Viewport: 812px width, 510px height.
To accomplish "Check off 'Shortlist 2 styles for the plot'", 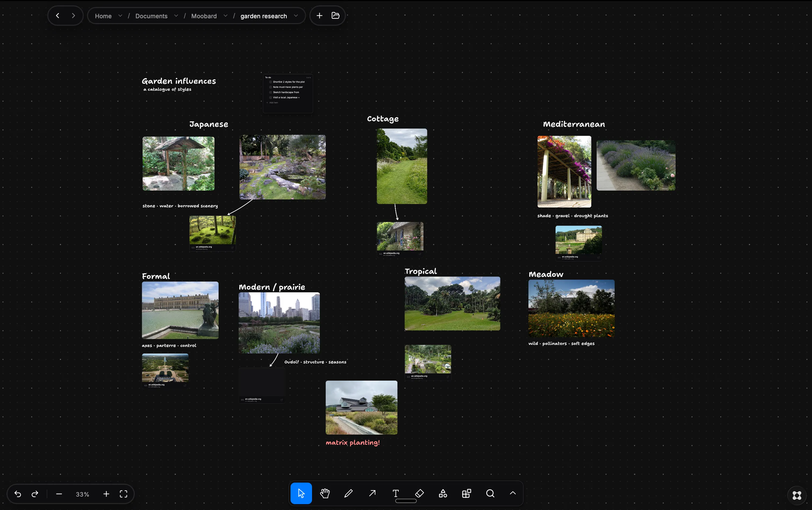I will pyautogui.click(x=270, y=82).
